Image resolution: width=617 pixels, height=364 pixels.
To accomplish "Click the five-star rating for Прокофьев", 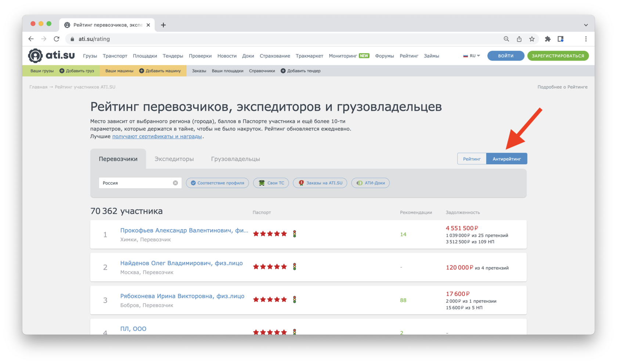I will coord(270,234).
